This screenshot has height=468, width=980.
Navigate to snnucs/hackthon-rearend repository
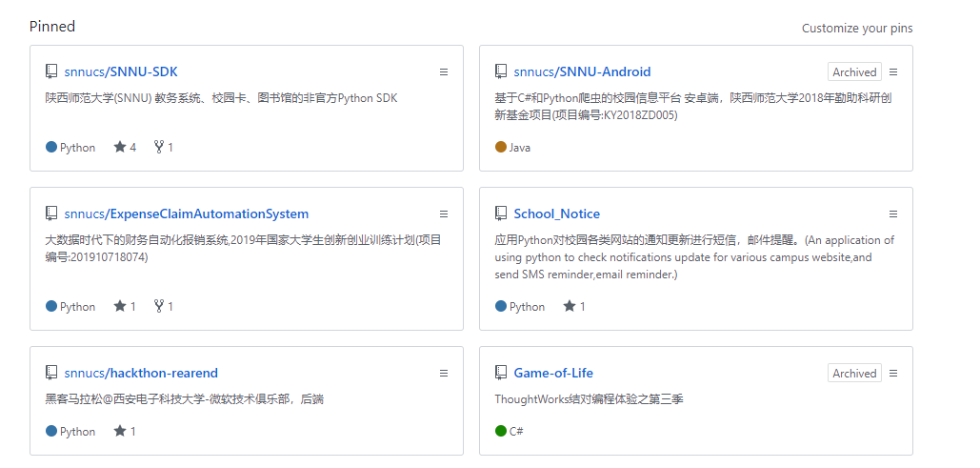(x=141, y=373)
